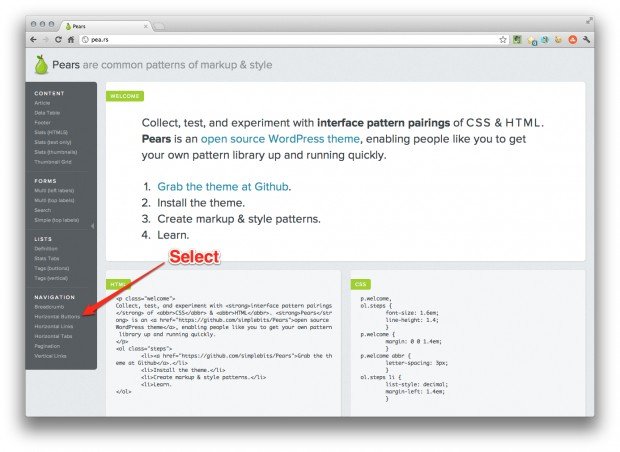
Task: Open Slats (thumbnails) pattern
Action: click(56, 152)
